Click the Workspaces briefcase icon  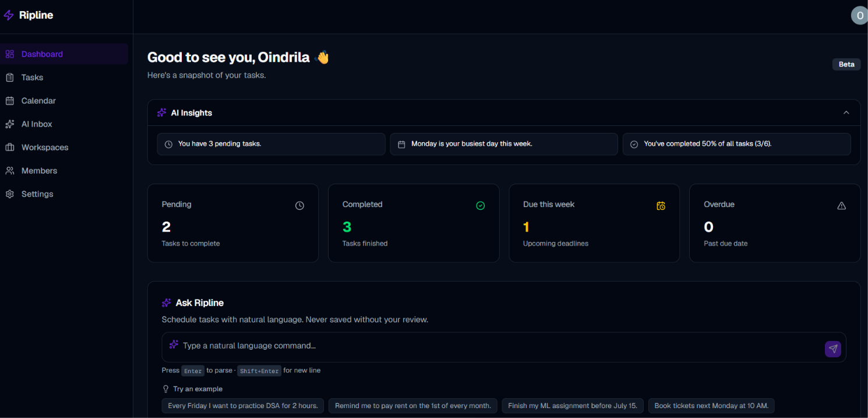click(10, 147)
